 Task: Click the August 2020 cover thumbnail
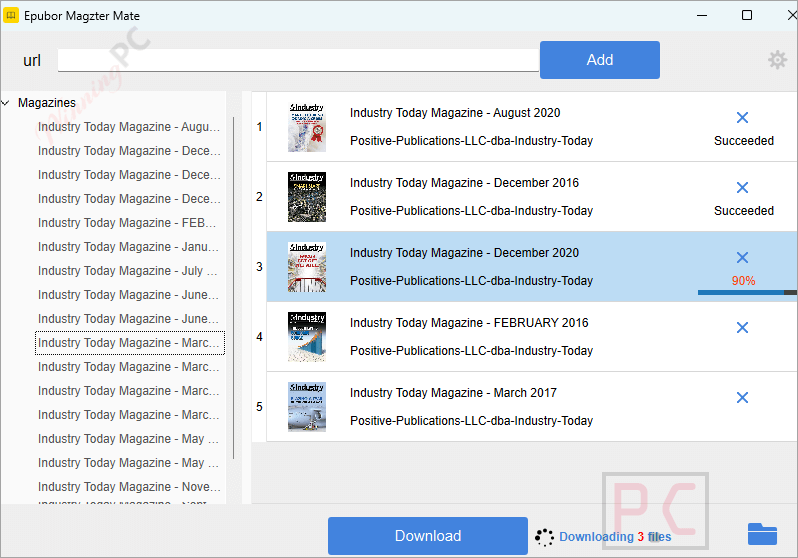[x=307, y=127]
